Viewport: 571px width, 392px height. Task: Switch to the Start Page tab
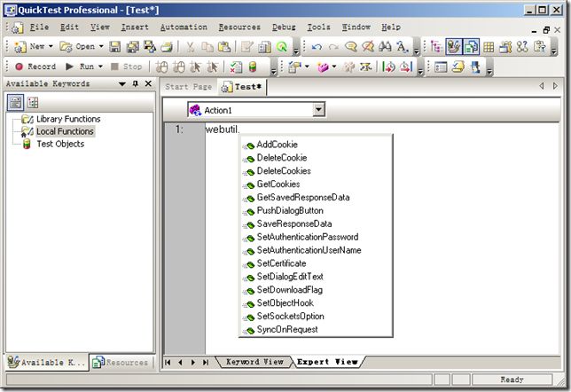coord(188,87)
